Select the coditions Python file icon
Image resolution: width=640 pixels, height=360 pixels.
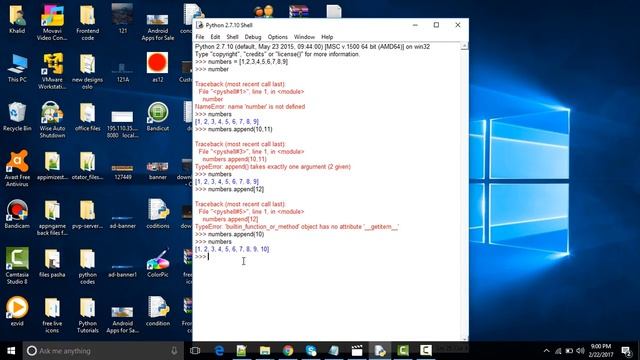coord(158,214)
